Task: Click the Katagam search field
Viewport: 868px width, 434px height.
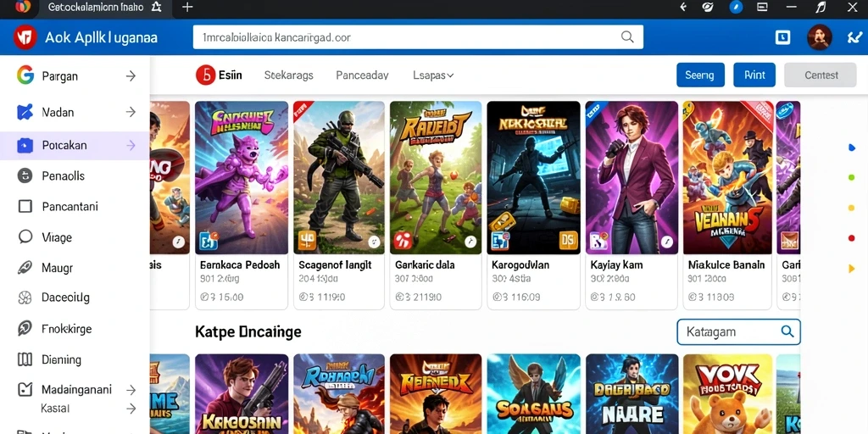Action: pyautogui.click(x=738, y=331)
